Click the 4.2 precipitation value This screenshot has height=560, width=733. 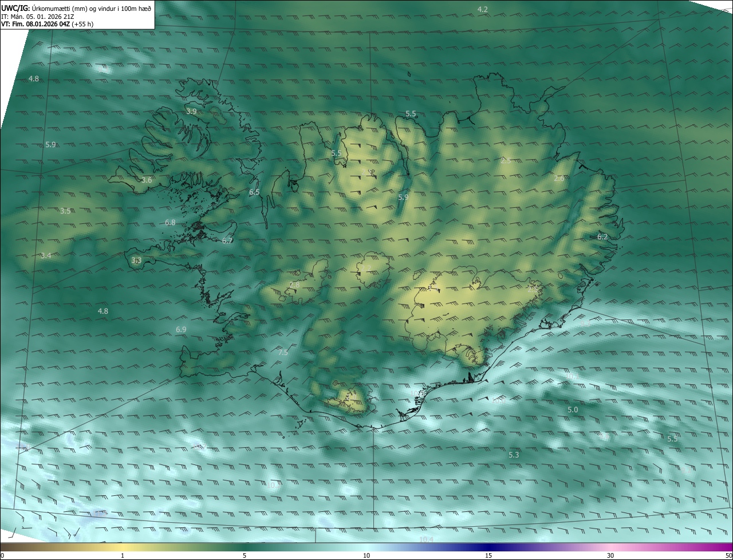pyautogui.click(x=483, y=9)
